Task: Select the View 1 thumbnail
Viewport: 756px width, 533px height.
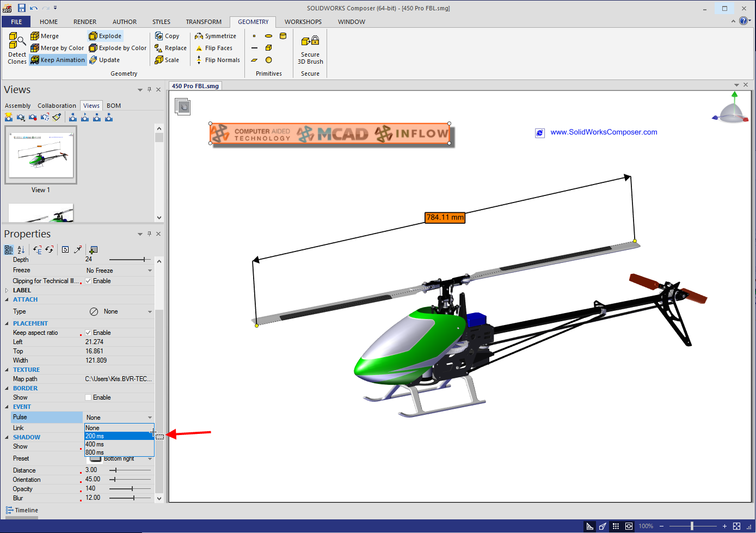Action: (x=41, y=155)
